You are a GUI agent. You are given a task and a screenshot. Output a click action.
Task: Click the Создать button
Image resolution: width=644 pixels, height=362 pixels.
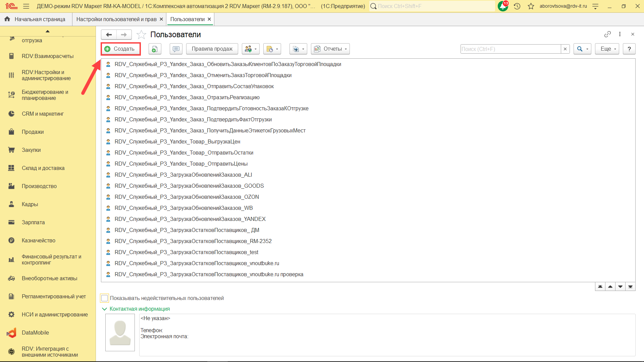pyautogui.click(x=120, y=49)
